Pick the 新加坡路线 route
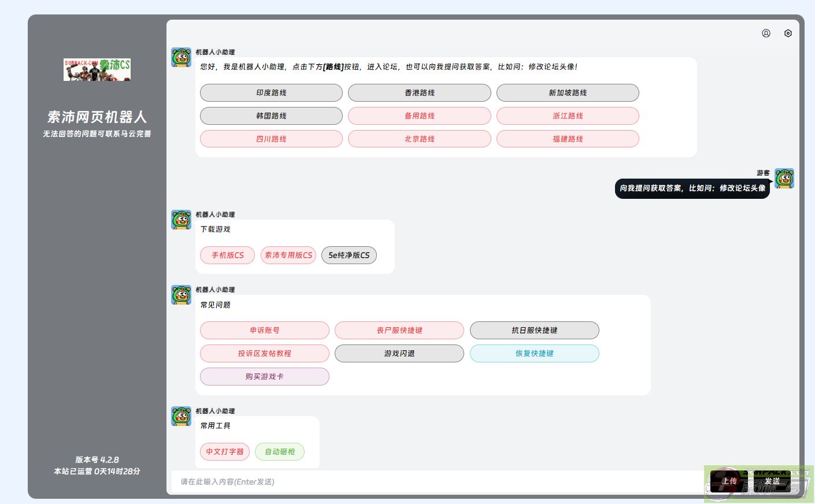Image resolution: width=815 pixels, height=504 pixels. [x=567, y=93]
